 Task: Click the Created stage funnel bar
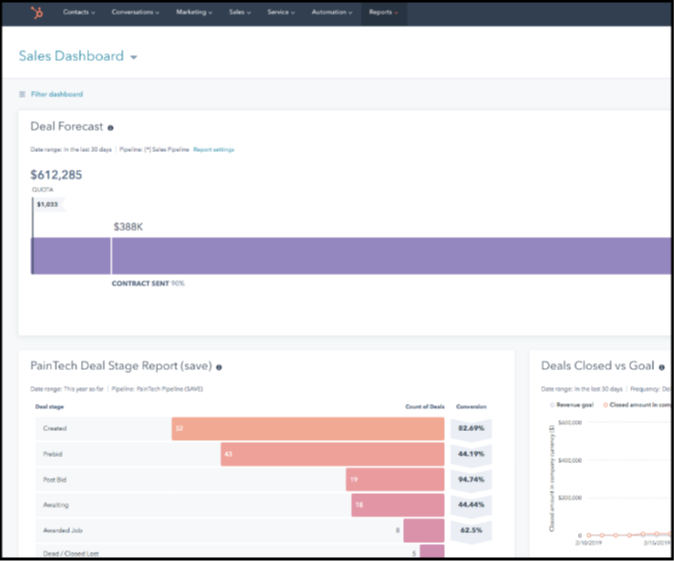tap(307, 428)
